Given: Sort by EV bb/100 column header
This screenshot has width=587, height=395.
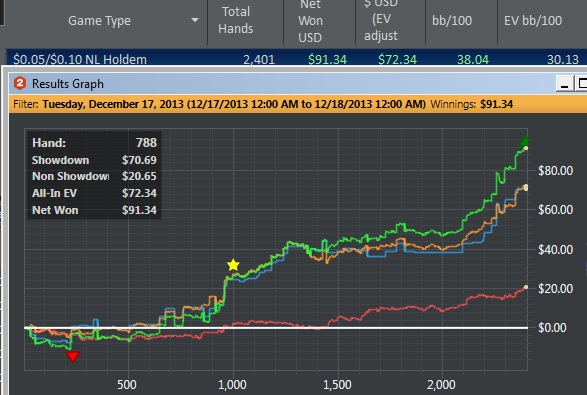Looking at the screenshot, I should tap(533, 21).
